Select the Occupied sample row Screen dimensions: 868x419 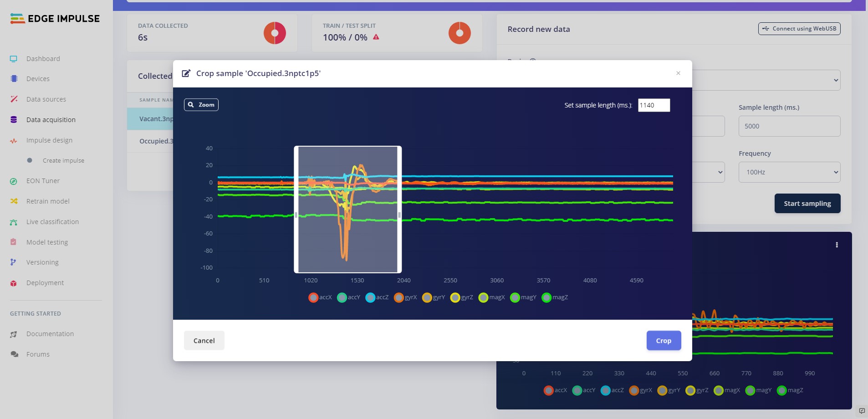coord(150,141)
